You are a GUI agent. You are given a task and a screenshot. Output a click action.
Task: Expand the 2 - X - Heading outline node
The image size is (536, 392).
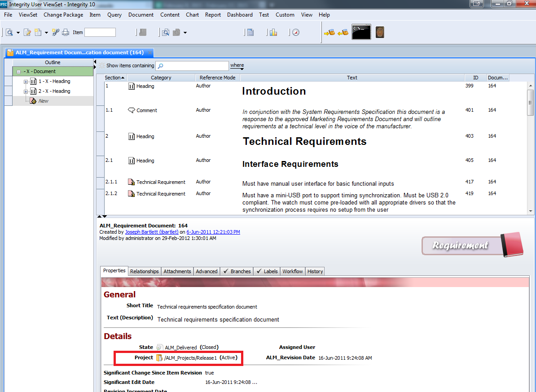tap(26, 91)
